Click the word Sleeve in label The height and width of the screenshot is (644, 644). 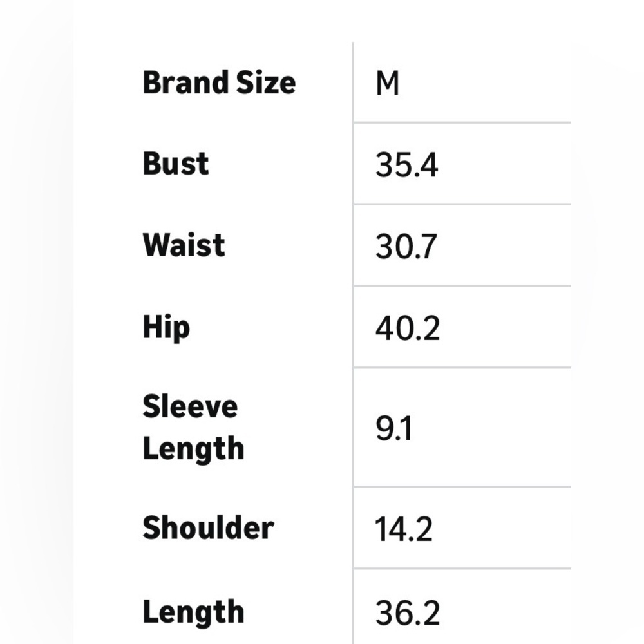[190, 407]
